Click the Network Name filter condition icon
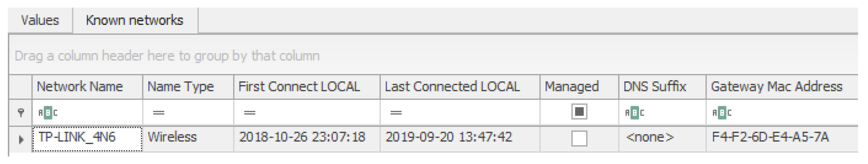 [x=48, y=112]
